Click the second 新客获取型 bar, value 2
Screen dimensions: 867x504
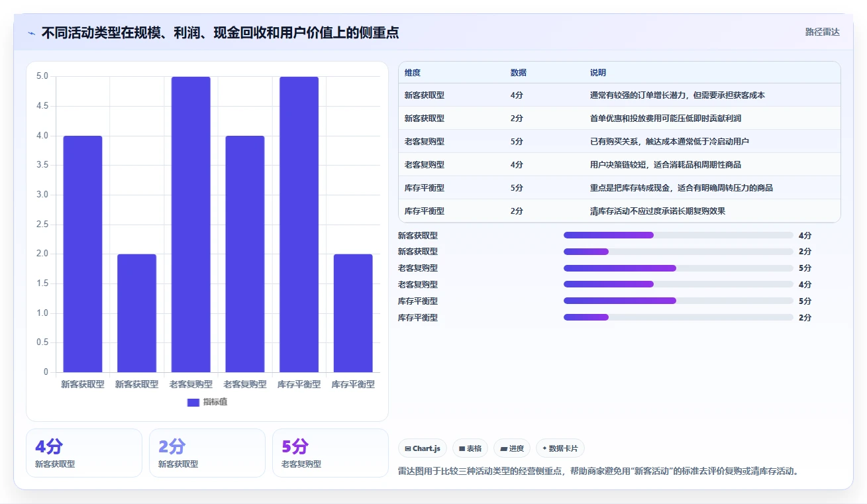click(137, 313)
